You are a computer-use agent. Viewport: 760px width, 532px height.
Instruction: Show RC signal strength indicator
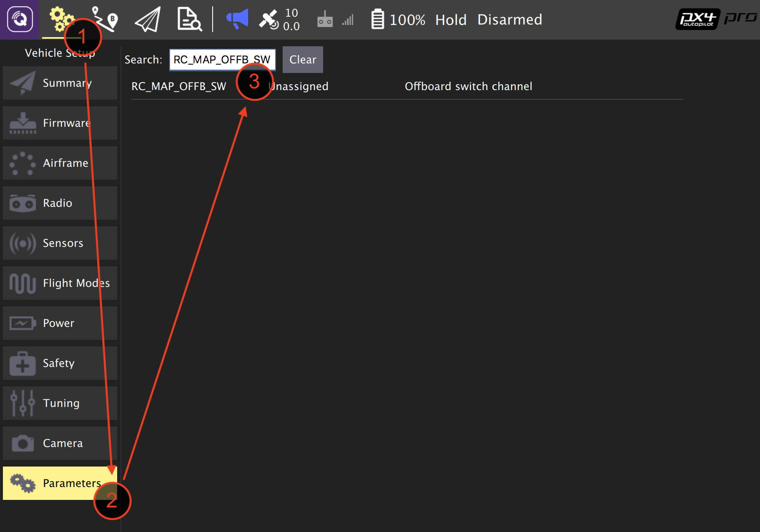coord(335,20)
